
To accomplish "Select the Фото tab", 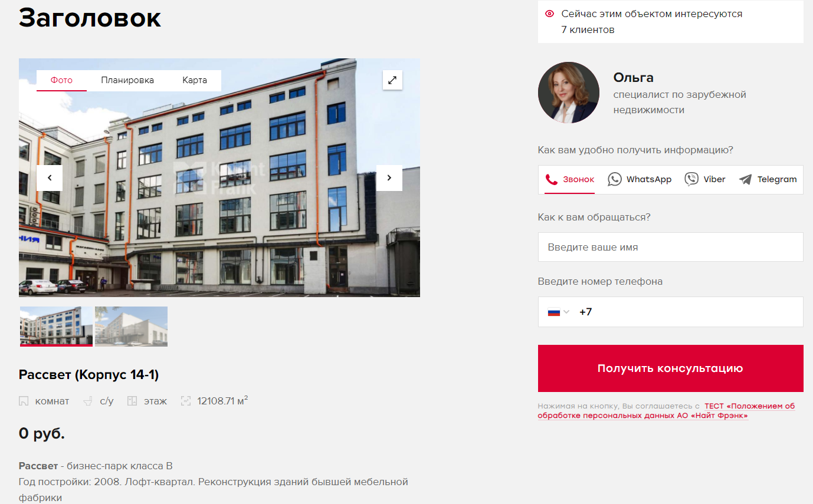I will (x=61, y=80).
